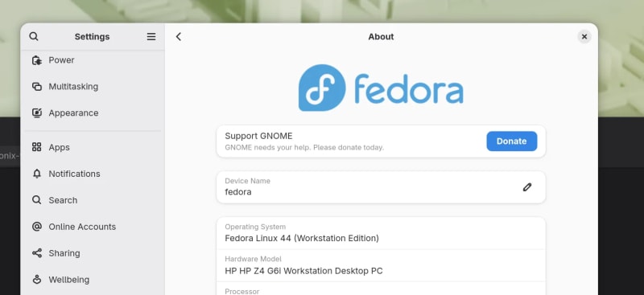Click the Notifications bell icon
Image resolution: width=644 pixels, height=295 pixels.
(x=37, y=174)
